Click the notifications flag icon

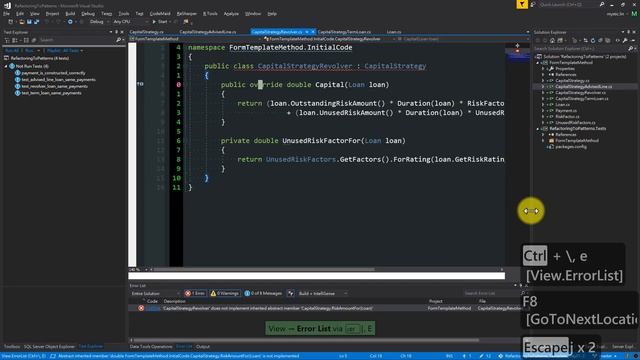(522, 4)
